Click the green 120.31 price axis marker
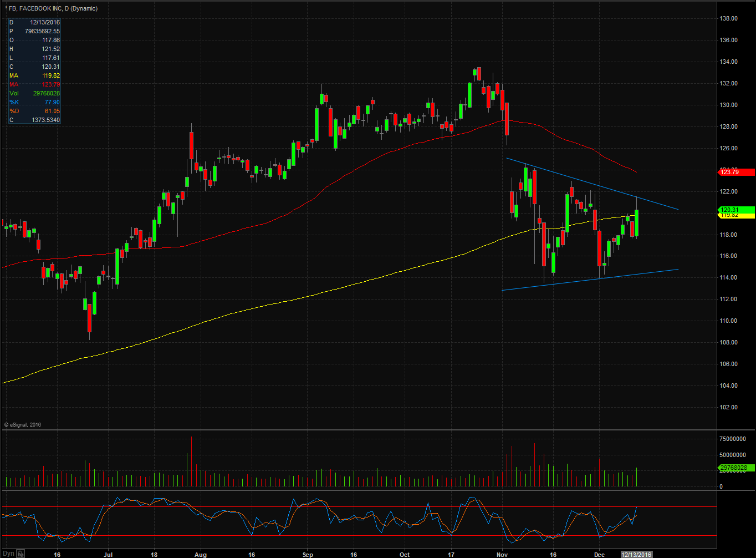 (735, 210)
